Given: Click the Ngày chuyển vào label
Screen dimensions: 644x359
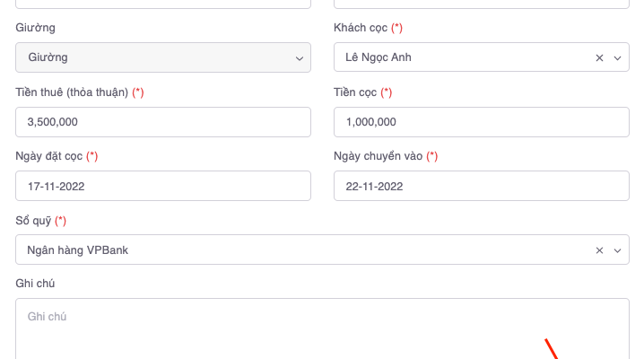Looking at the screenshot, I should [378, 156].
